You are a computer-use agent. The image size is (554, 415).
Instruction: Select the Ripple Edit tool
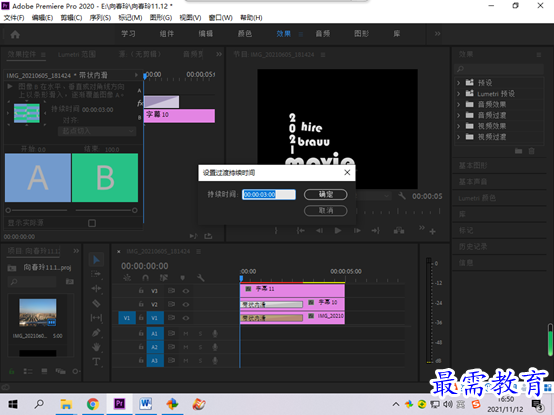pyautogui.click(x=96, y=289)
